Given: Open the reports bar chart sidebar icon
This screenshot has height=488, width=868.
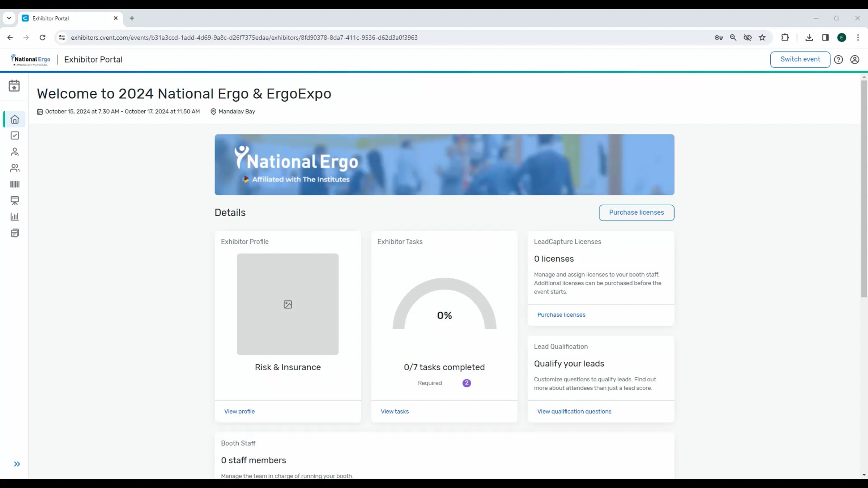Looking at the screenshot, I should coord(15,217).
